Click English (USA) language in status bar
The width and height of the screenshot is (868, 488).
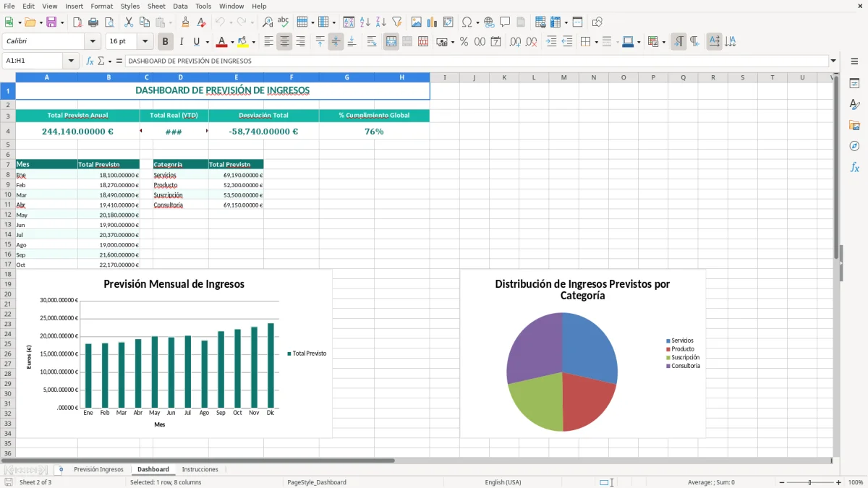click(x=503, y=482)
